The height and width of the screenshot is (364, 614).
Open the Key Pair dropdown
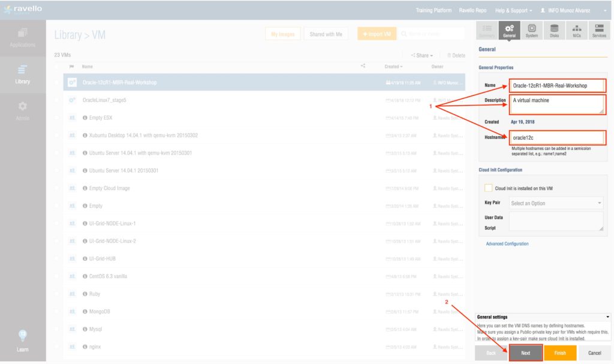(556, 203)
